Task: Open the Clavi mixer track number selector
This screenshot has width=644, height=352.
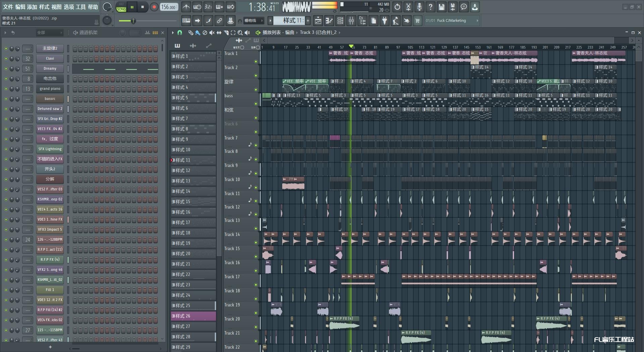Action: pyautogui.click(x=28, y=59)
